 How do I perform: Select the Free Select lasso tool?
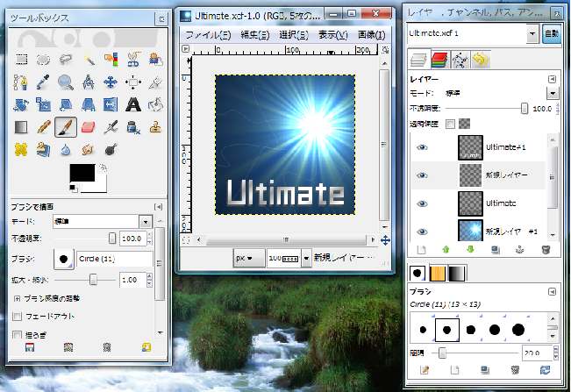click(x=66, y=60)
